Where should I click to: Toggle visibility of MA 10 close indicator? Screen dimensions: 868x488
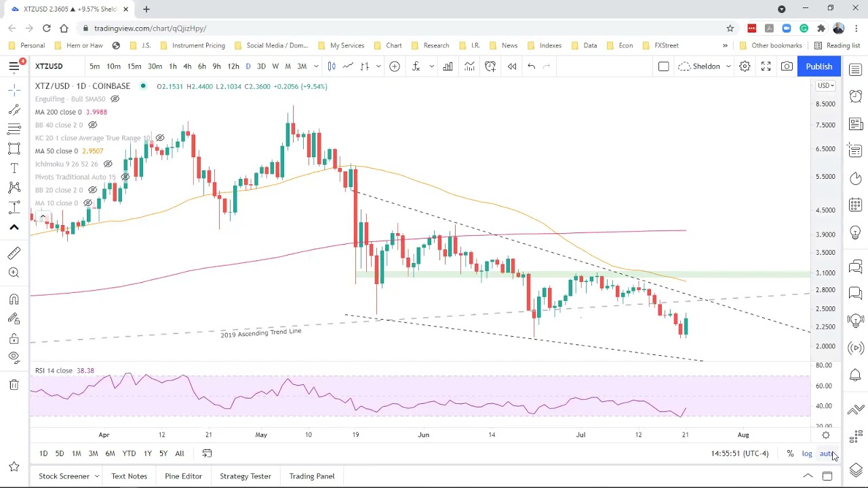(x=88, y=203)
